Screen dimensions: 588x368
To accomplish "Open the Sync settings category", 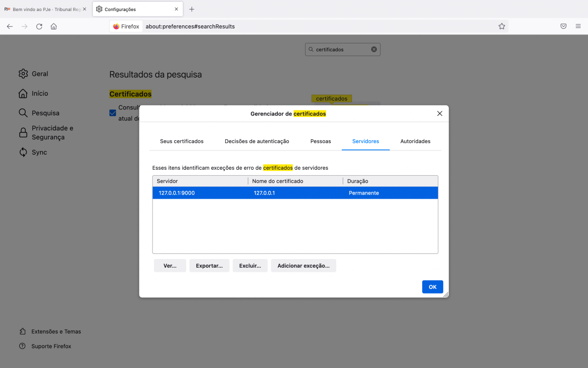I will [x=33, y=152].
